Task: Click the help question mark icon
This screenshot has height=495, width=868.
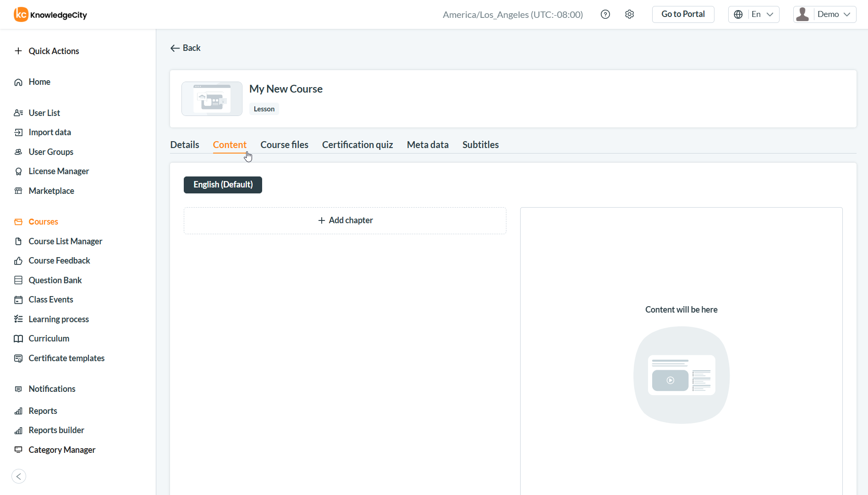Action: click(x=605, y=14)
